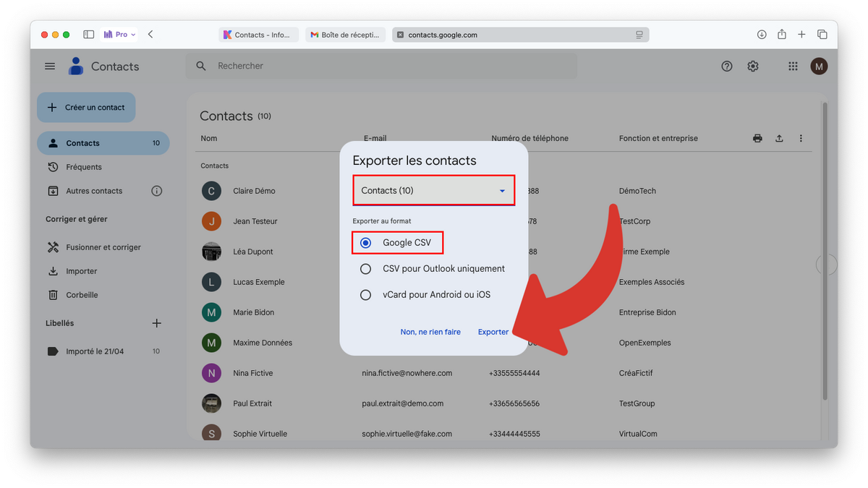The image size is (868, 488).
Task: Open Fusionner et corriger
Action: point(103,247)
